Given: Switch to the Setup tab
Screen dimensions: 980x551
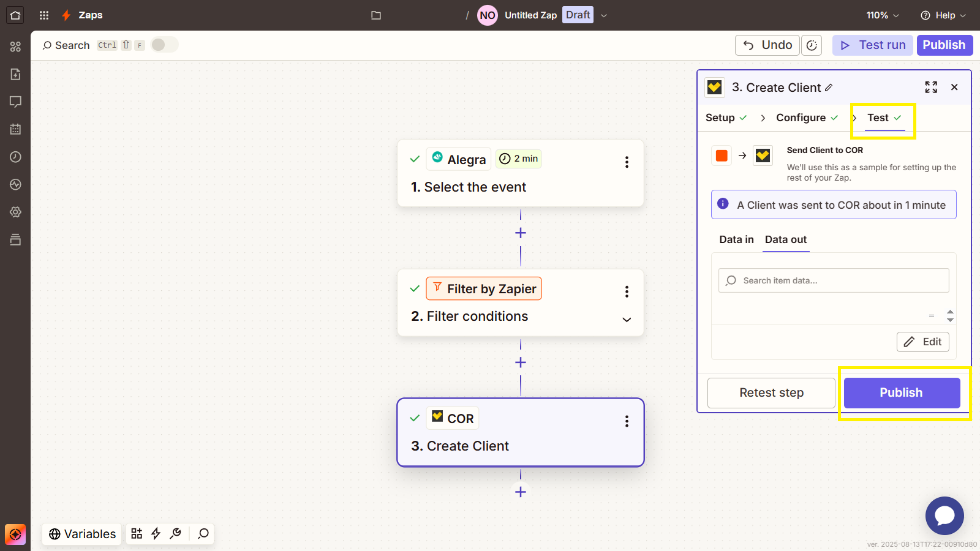Looking at the screenshot, I should point(726,118).
